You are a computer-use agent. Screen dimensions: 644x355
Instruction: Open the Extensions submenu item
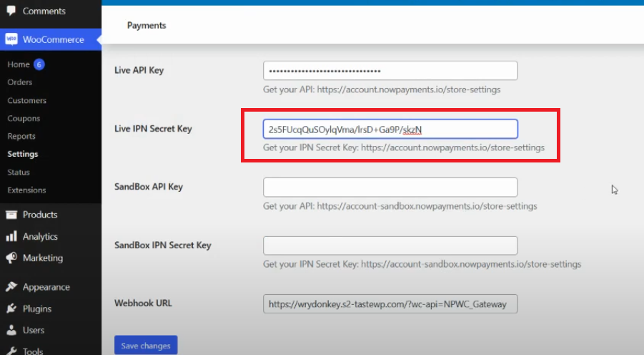pyautogui.click(x=26, y=190)
